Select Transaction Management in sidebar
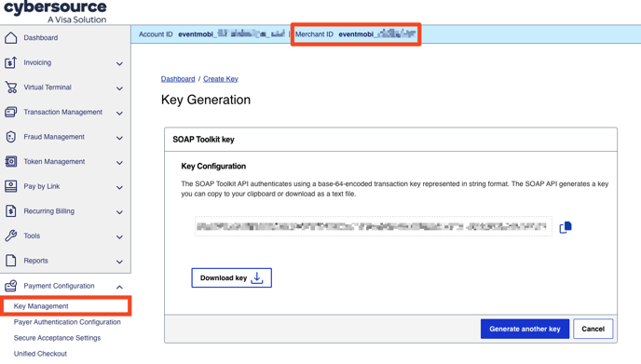Image resolution: width=641 pixels, height=364 pixels. point(63,112)
